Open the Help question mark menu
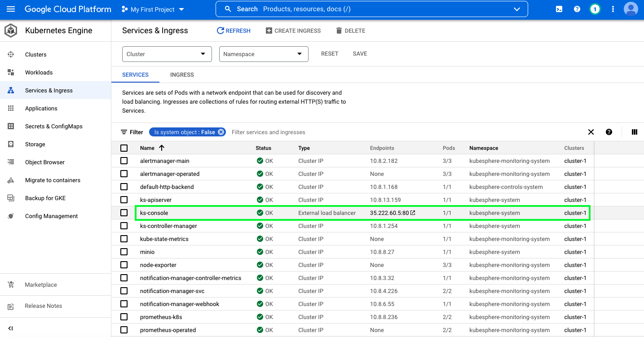The width and height of the screenshot is (644, 337). coord(577,9)
